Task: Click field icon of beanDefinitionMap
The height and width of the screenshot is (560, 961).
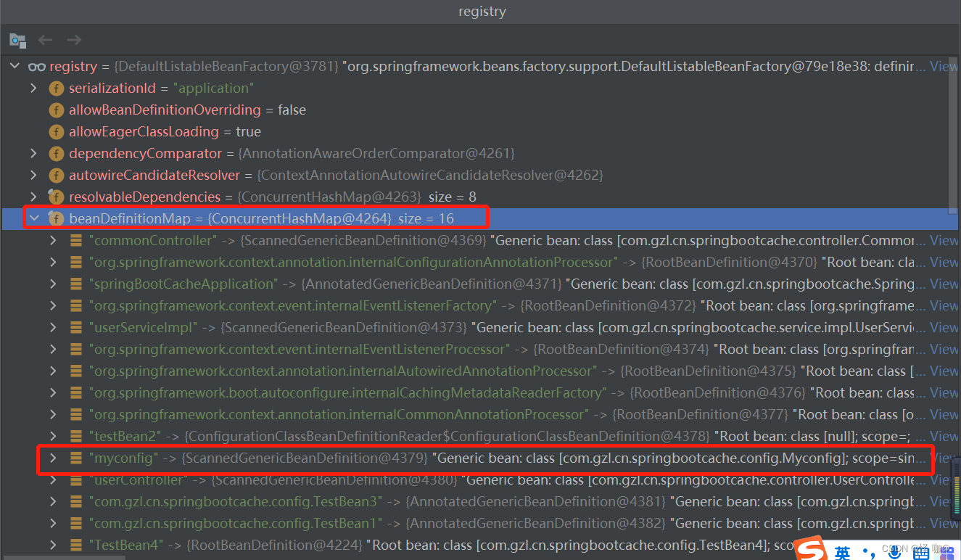Action: tap(56, 218)
